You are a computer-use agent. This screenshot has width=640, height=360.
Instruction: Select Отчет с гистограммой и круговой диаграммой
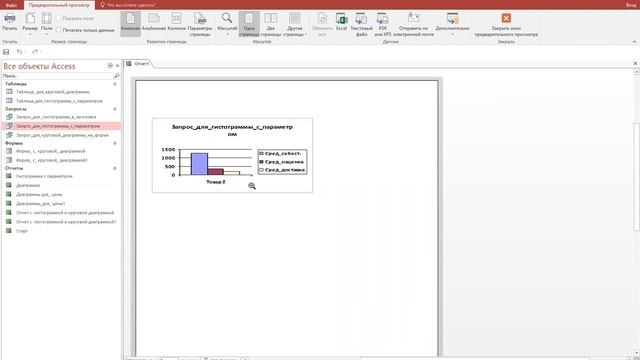click(x=61, y=213)
